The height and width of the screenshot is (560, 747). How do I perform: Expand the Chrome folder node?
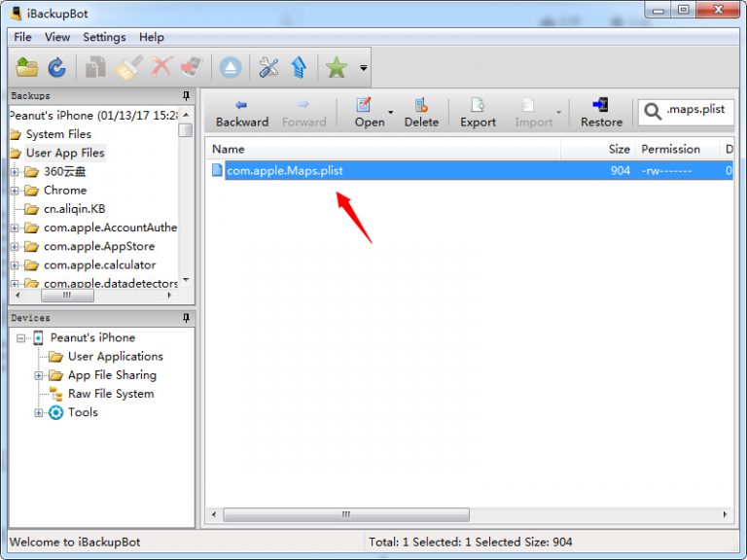point(15,191)
